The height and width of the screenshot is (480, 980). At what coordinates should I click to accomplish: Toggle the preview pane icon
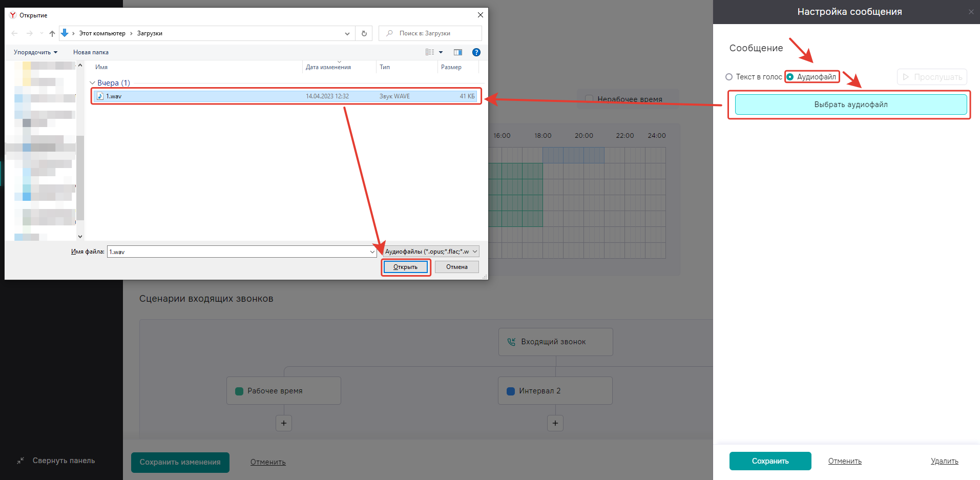point(457,52)
